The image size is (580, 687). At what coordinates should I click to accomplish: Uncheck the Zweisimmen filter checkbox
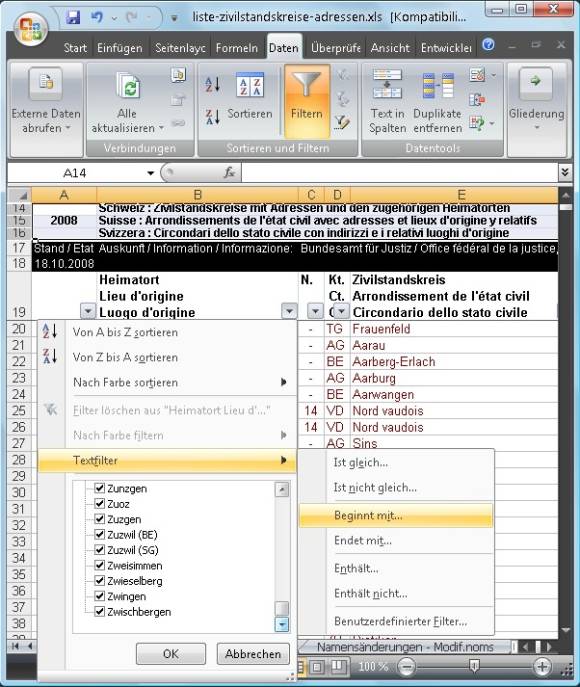[x=99, y=565]
